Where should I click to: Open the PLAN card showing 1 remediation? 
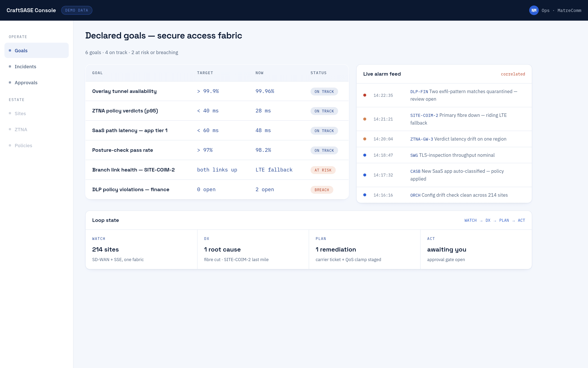point(364,249)
